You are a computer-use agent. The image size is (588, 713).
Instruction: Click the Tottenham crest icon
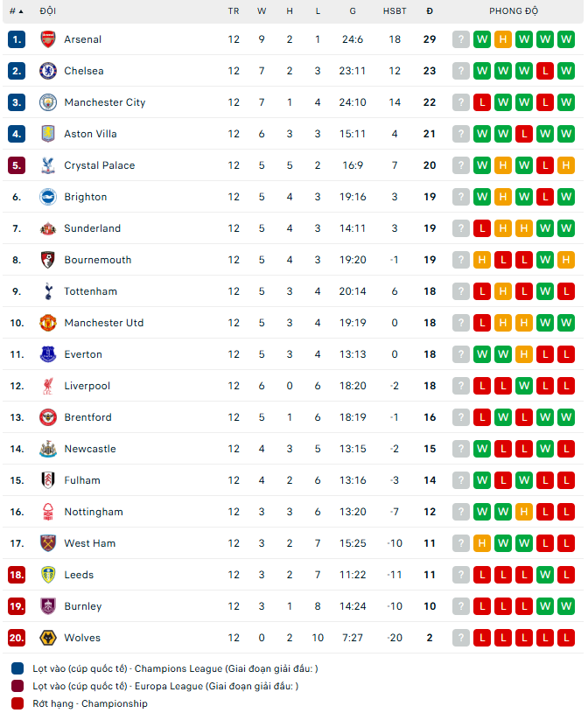pos(48,291)
